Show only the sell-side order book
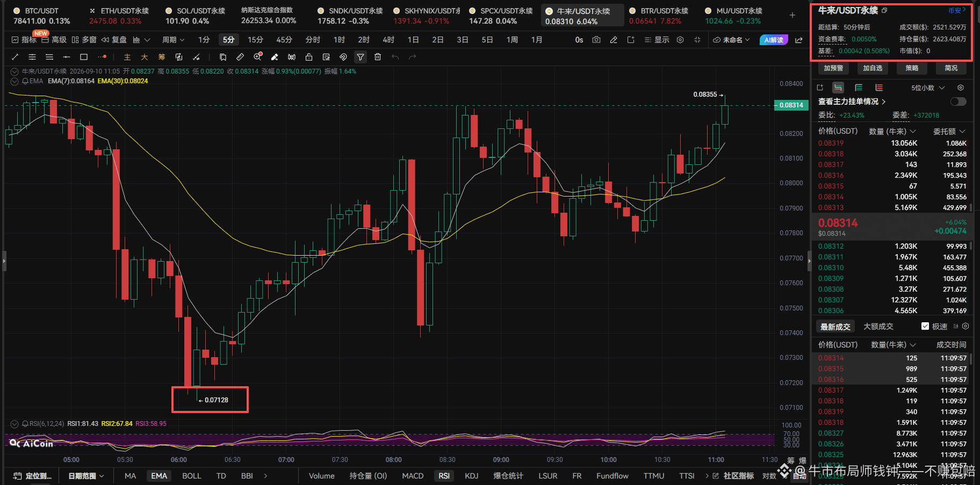980x485 pixels. coord(879,88)
